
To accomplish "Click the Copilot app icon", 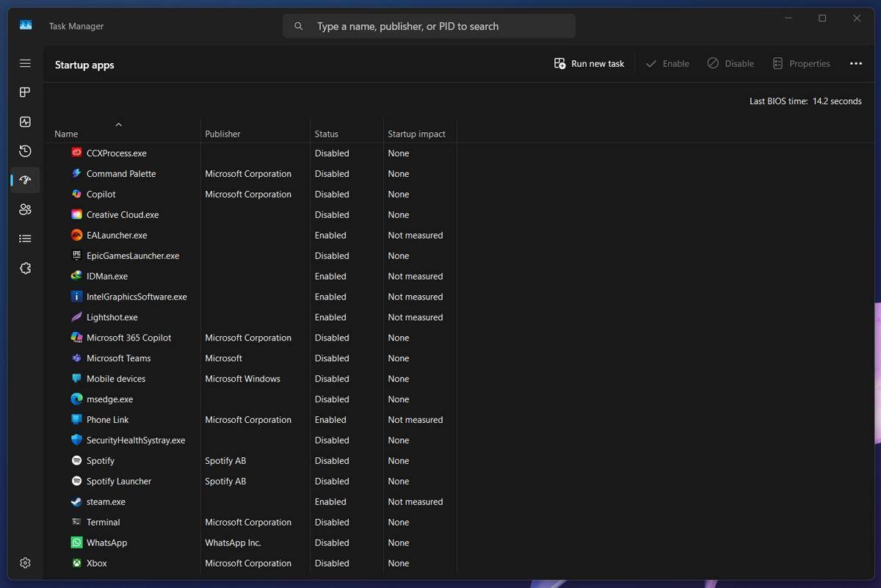I will click(76, 194).
